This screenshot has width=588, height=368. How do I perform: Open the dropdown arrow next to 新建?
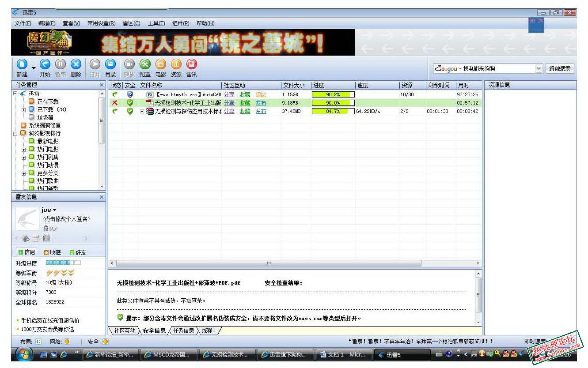(33, 68)
